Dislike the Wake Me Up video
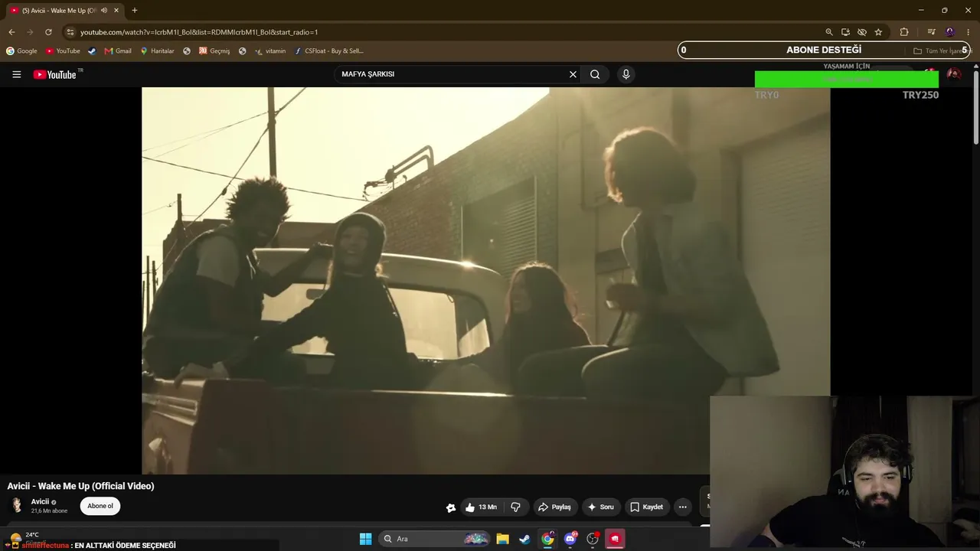 515,507
